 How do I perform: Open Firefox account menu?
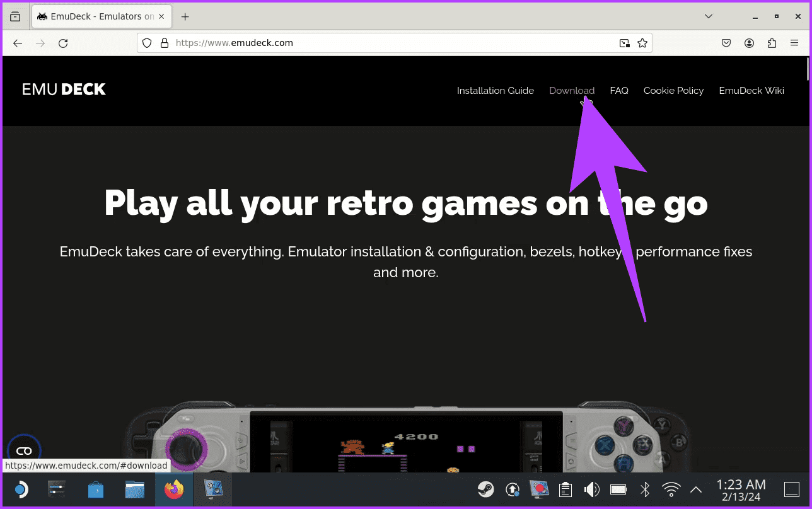(749, 43)
